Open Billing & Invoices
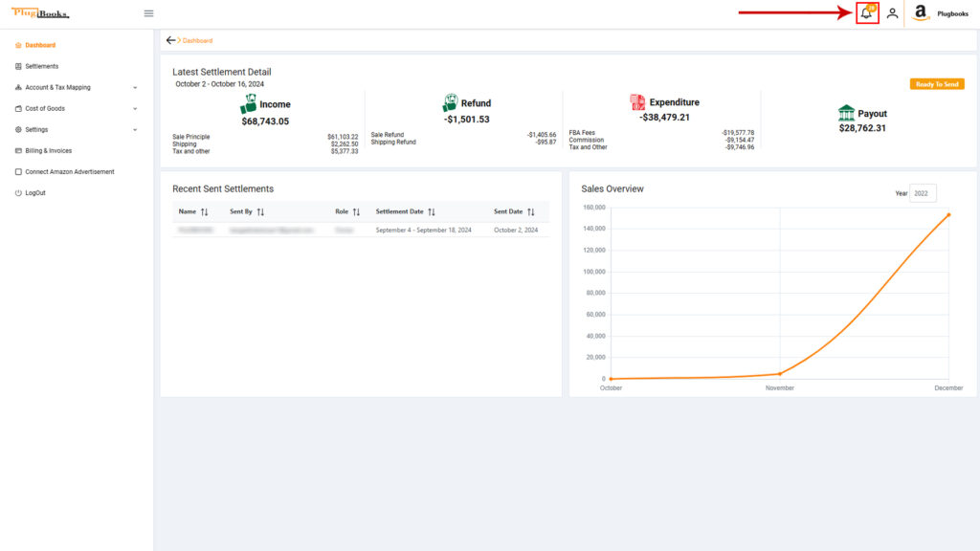Image resolution: width=980 pixels, height=551 pixels. pos(49,150)
